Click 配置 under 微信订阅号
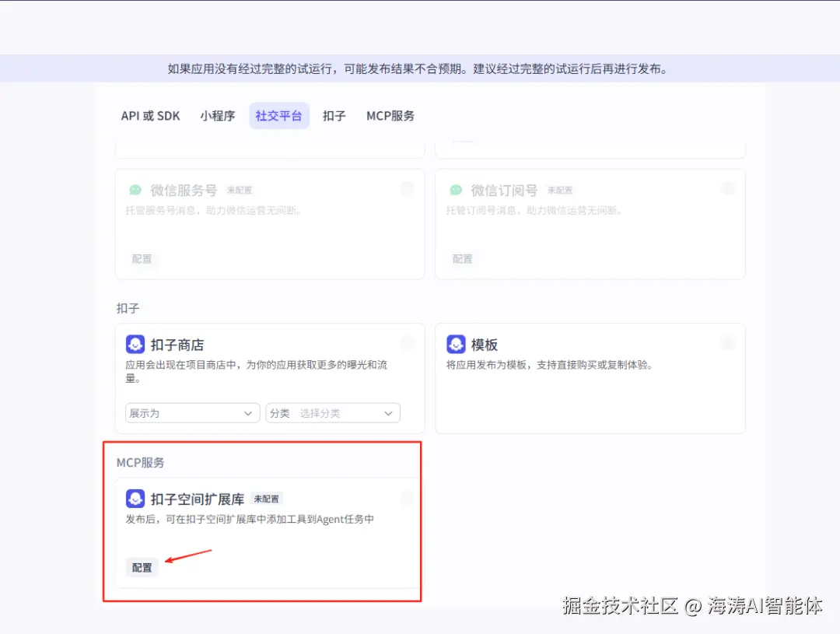This screenshot has width=840, height=634. point(462,259)
